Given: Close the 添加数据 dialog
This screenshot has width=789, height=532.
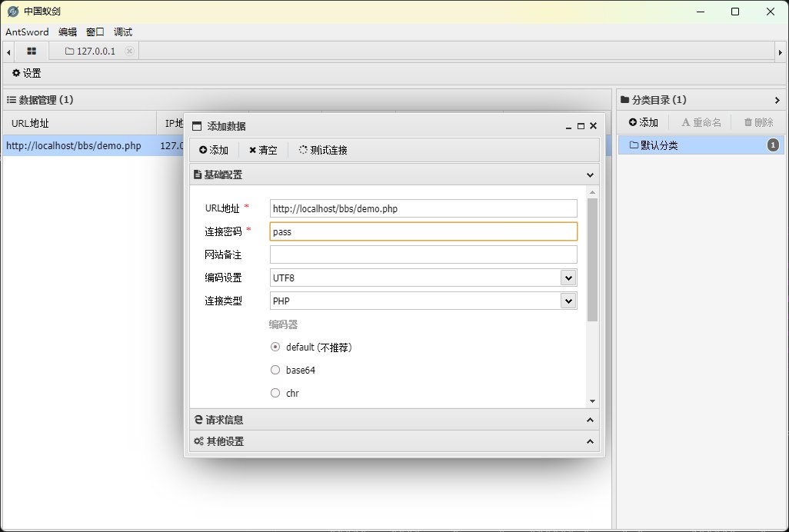Looking at the screenshot, I should point(593,126).
